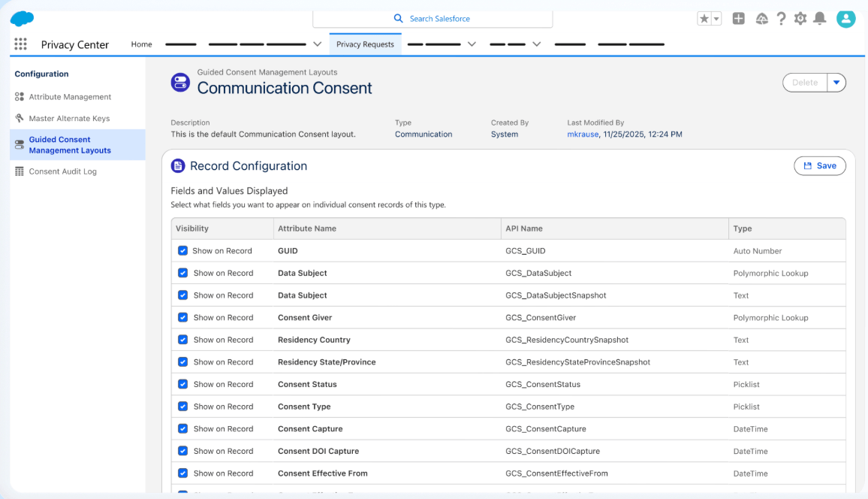The image size is (868, 499).
Task: Uncheck Show on Record for Consent Effective From
Action: point(182,473)
